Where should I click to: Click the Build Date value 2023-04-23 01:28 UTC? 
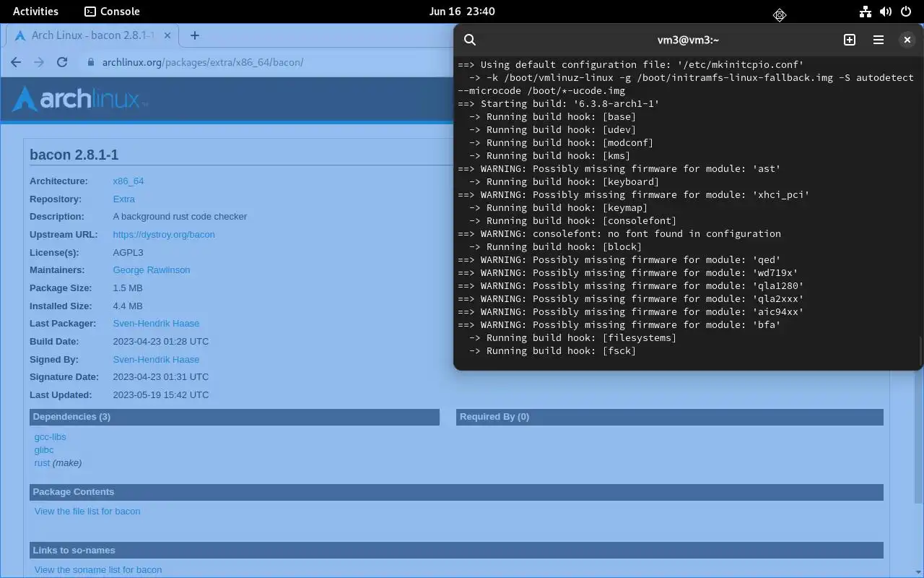161,341
